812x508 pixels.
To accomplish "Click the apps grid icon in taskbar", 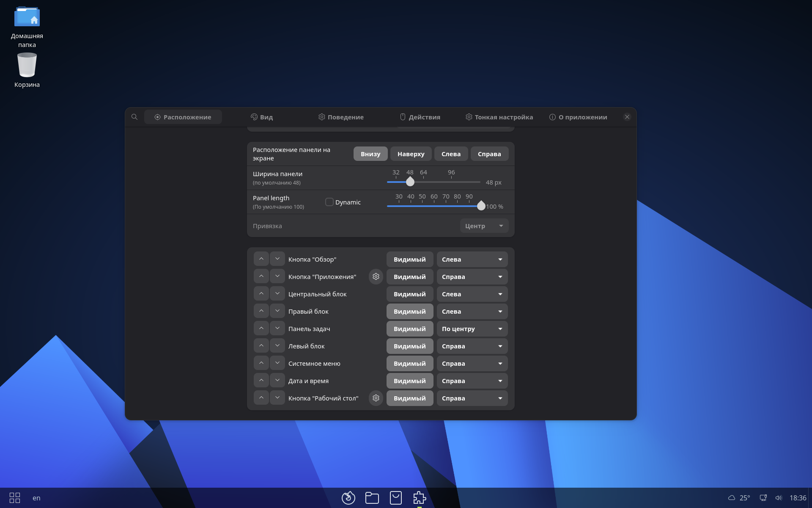I will [15, 498].
